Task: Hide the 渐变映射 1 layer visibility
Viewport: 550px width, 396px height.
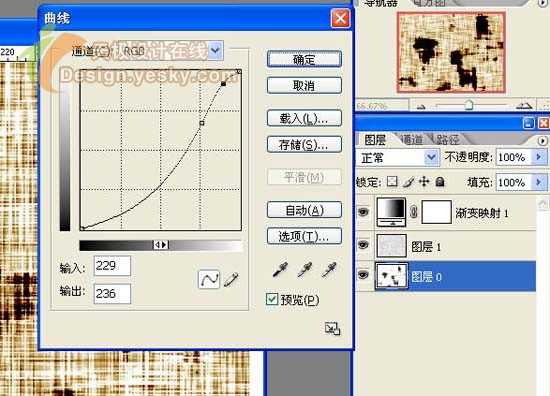Action: [363, 212]
